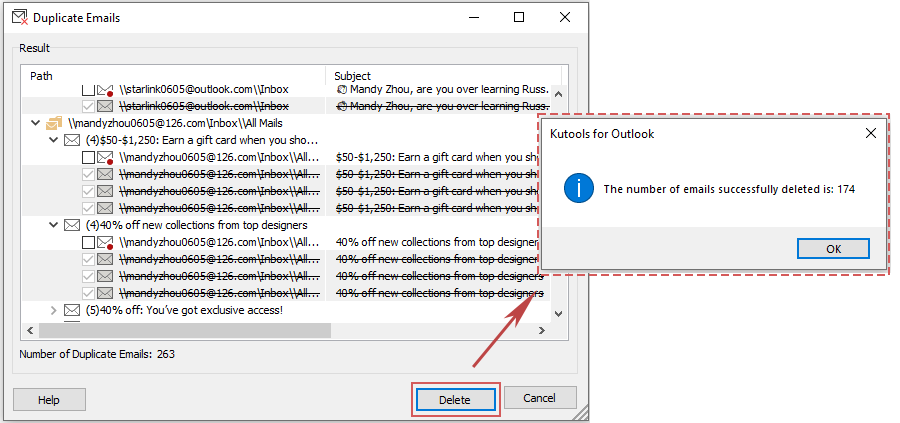Check the unchecked starlink0605@outlook.com Inbox email
Viewport: 900px width, 423px height.
click(x=88, y=90)
